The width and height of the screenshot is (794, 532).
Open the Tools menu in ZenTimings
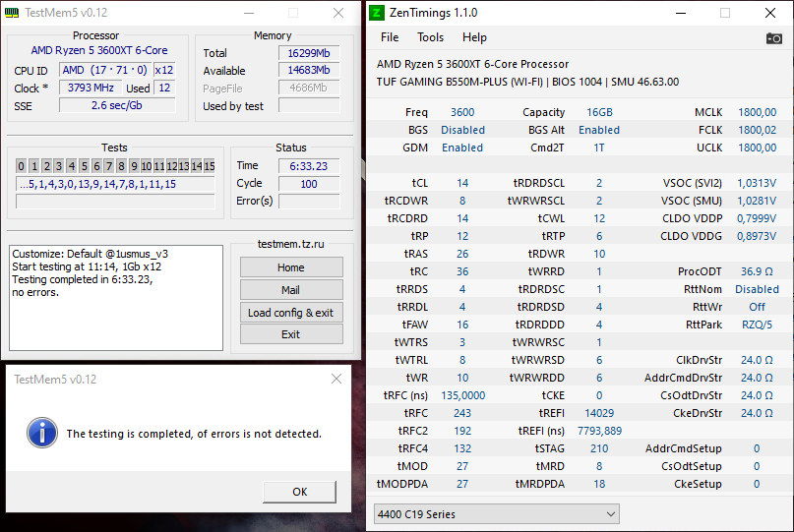[430, 37]
